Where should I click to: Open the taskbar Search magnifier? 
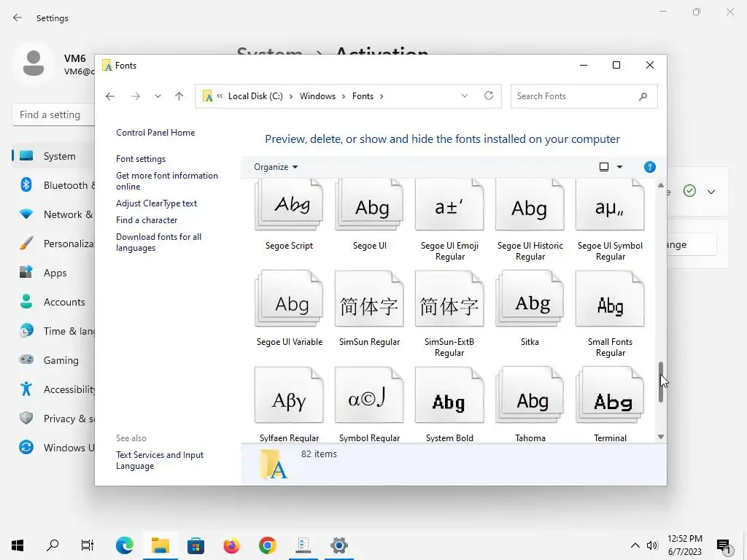[x=53, y=545]
